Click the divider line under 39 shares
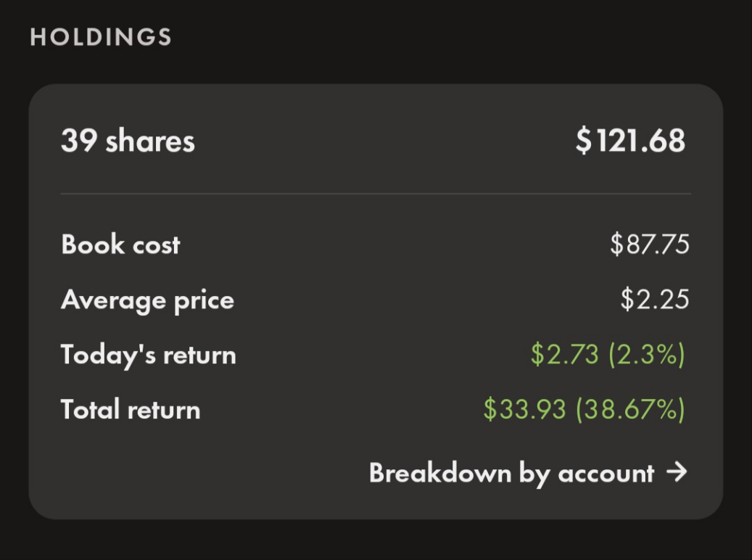Viewport: 752px width, 560px height. (376, 194)
